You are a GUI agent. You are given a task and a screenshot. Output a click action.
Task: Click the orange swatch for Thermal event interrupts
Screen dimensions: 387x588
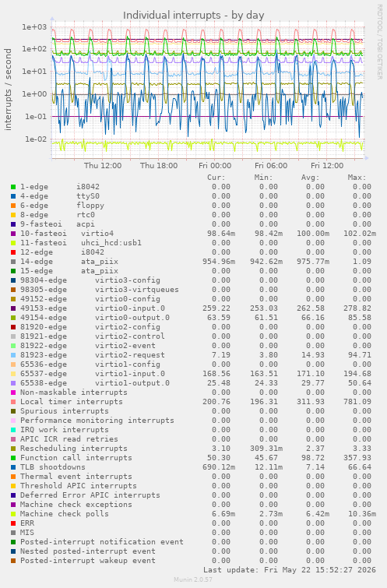[x=13, y=477]
